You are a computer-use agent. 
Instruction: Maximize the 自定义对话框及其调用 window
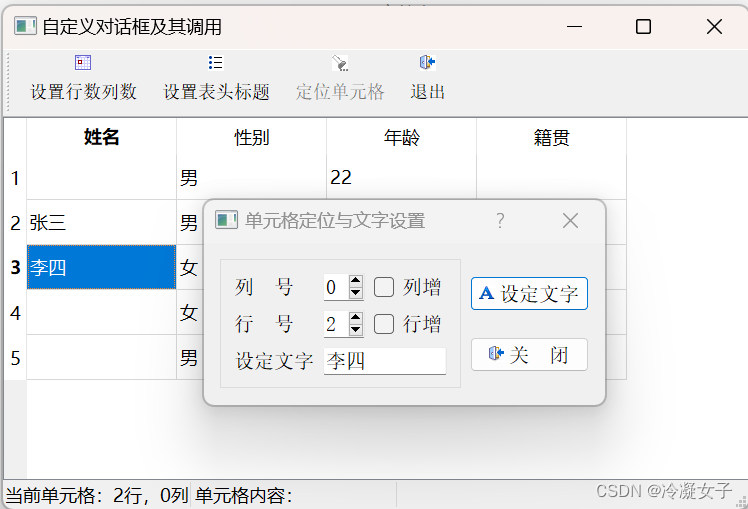pos(644,27)
